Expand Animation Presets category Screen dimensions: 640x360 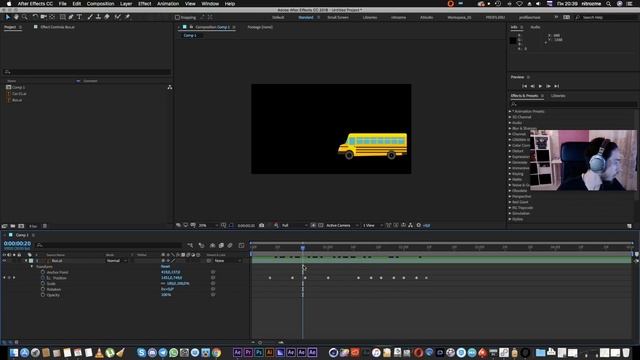point(510,111)
